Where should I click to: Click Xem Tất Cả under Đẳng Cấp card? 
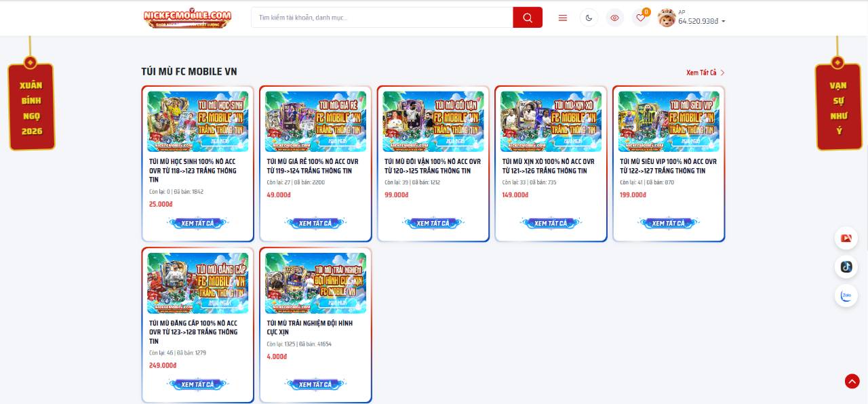(197, 384)
